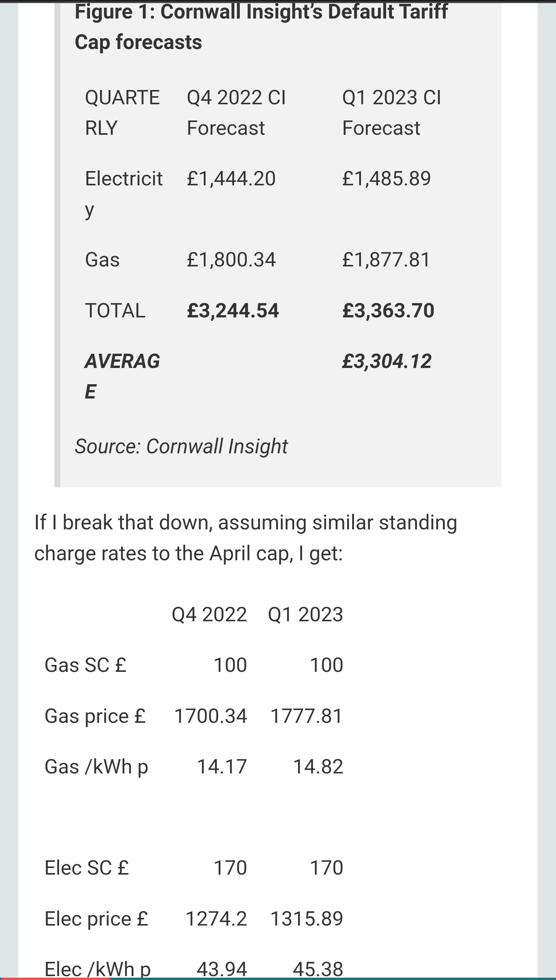Screen dimensions: 556x980
Task: Select the 1700.34 gas price cell
Action: 210,716
